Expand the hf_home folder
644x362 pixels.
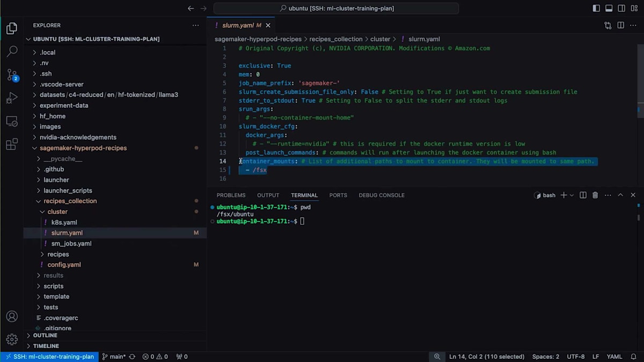(x=115, y=116)
